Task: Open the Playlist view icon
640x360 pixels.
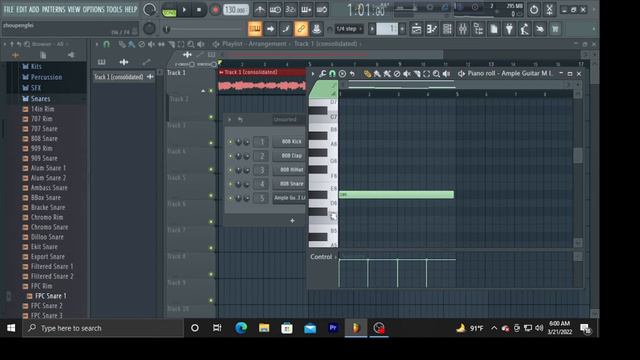Action: pyautogui.click(x=416, y=29)
